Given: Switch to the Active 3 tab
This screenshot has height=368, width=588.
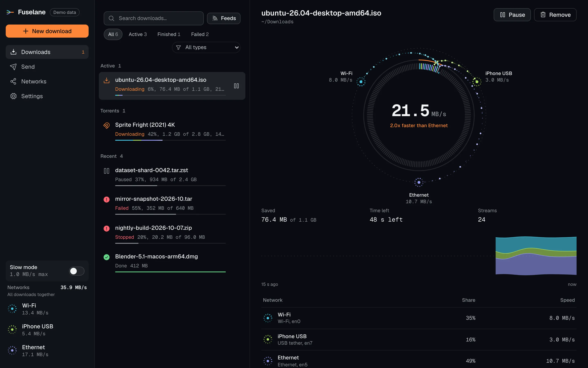Looking at the screenshot, I should tap(138, 34).
